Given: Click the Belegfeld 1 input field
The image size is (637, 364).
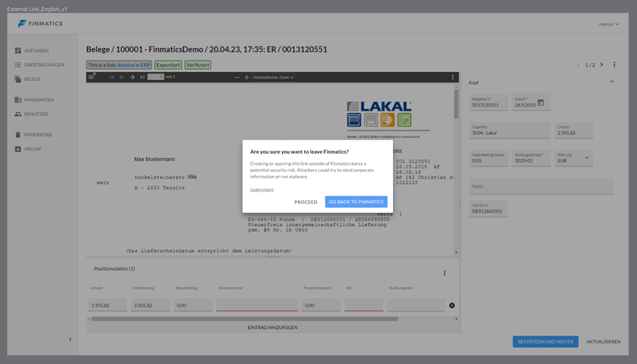Looking at the screenshot, I should click(488, 102).
